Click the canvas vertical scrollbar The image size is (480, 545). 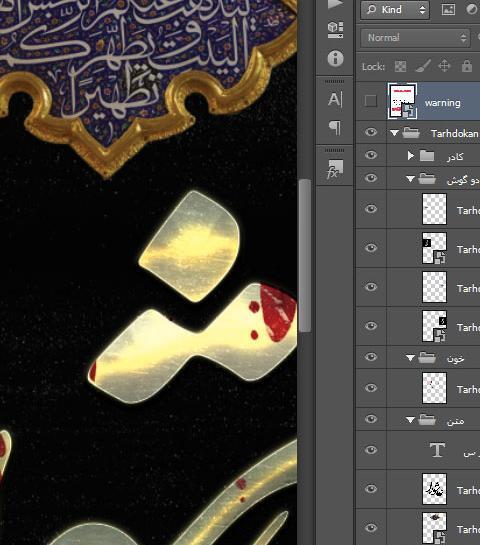[304, 256]
